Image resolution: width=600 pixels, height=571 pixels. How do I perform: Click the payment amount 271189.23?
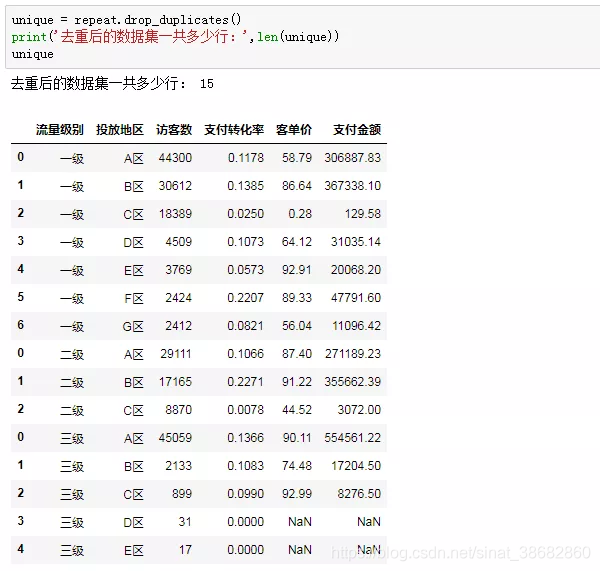pyautogui.click(x=353, y=354)
